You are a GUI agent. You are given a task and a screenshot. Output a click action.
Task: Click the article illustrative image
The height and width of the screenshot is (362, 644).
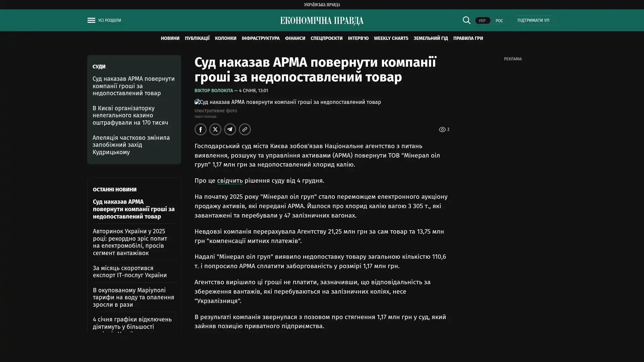pos(287,102)
